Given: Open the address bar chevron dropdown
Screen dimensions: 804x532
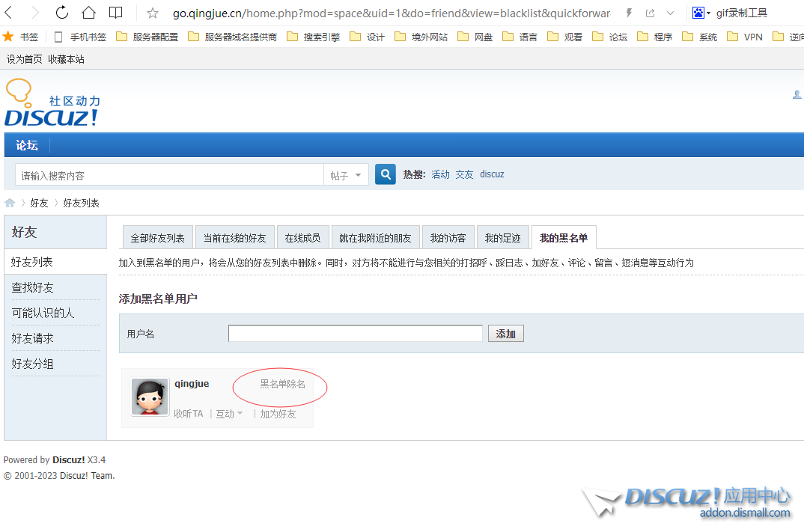Looking at the screenshot, I should (670, 13).
